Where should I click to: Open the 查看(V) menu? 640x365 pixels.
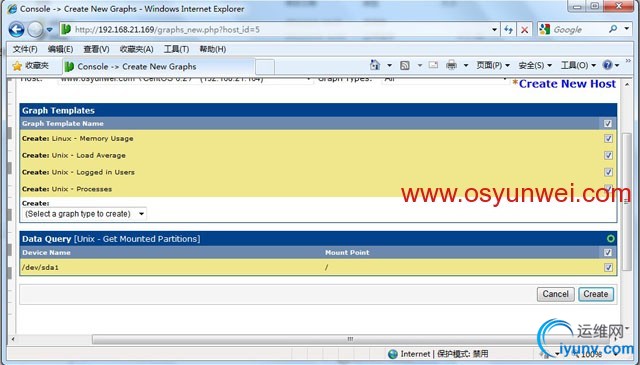click(x=96, y=49)
